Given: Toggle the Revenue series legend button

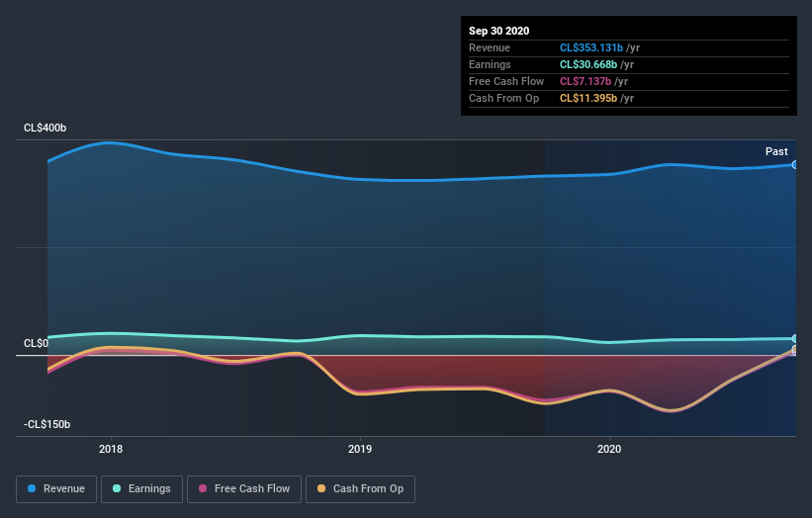Looking at the screenshot, I should (56, 489).
